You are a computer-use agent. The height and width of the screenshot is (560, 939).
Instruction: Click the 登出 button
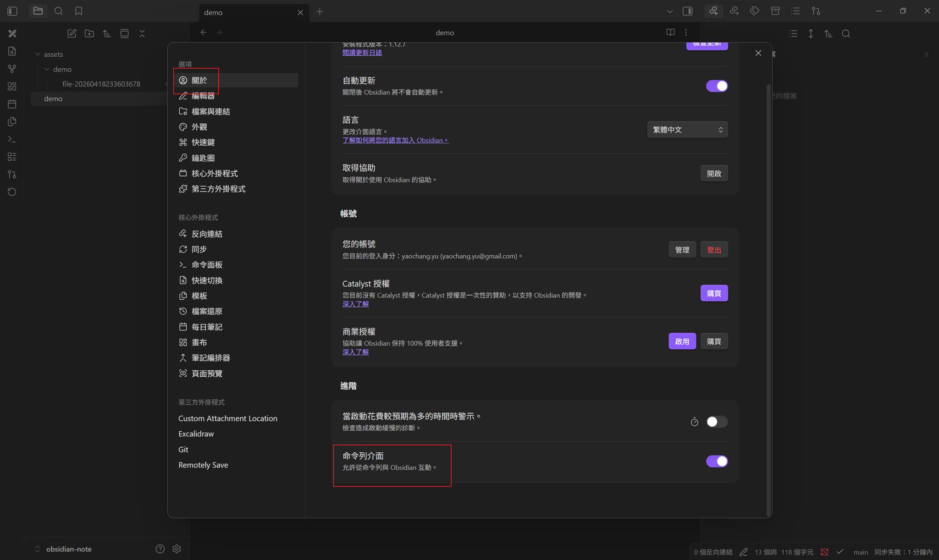click(x=714, y=250)
